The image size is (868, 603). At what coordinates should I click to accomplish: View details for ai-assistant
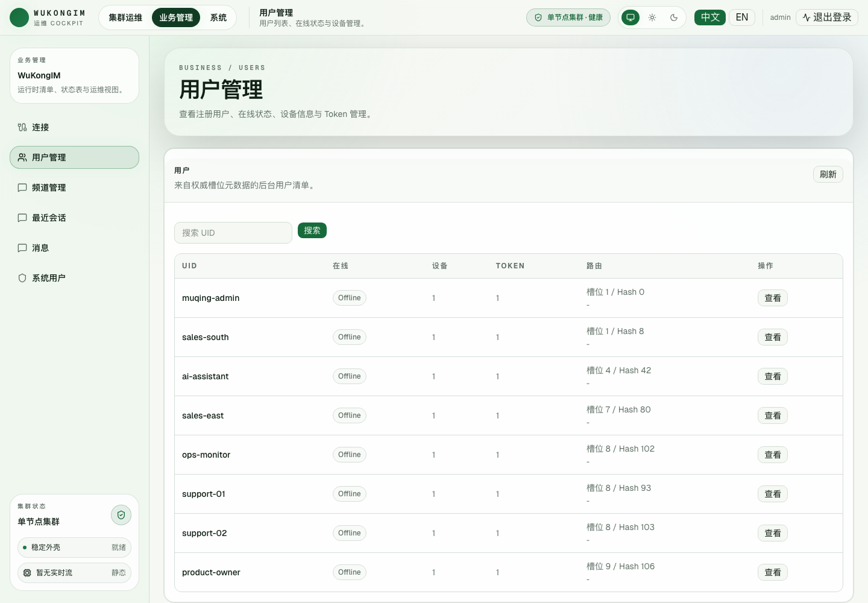(x=773, y=376)
